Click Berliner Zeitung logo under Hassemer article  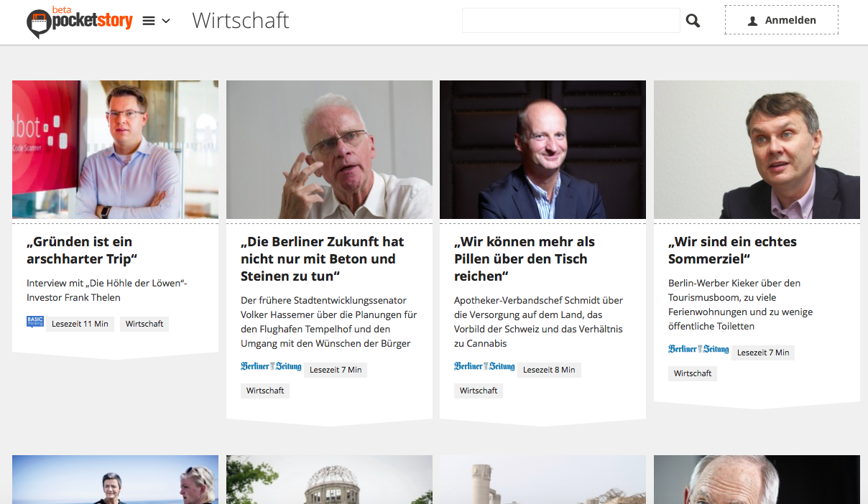coord(271,367)
